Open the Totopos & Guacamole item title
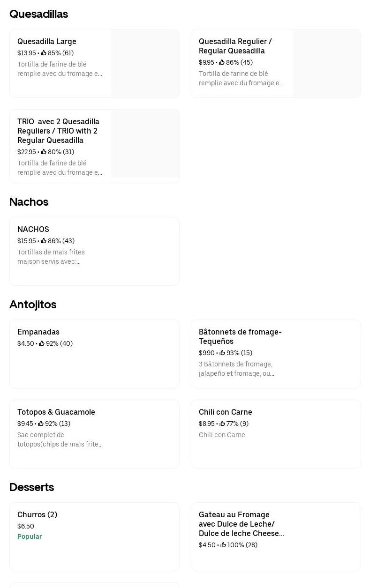Screen dimensions: 377x588 56,412
